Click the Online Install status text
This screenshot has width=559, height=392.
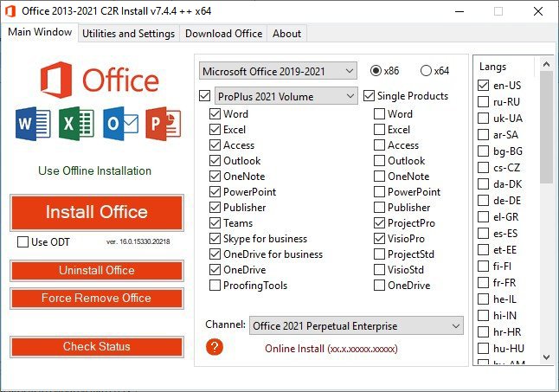331,349
